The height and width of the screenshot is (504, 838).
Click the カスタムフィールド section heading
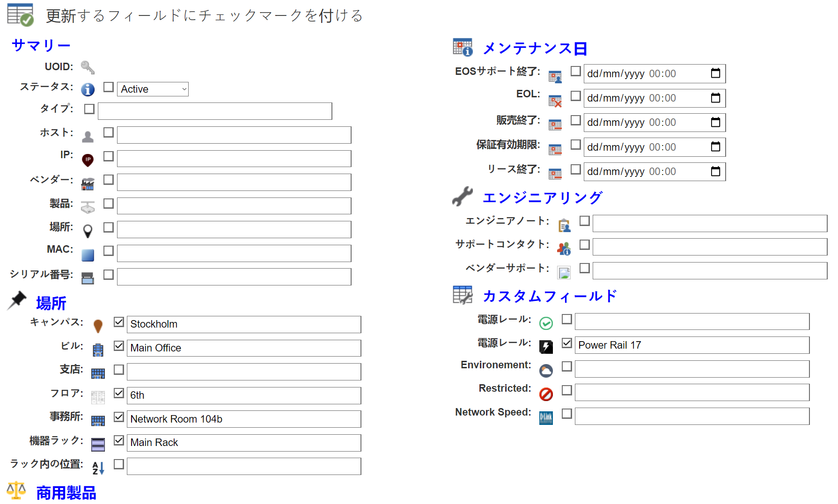coord(550,296)
